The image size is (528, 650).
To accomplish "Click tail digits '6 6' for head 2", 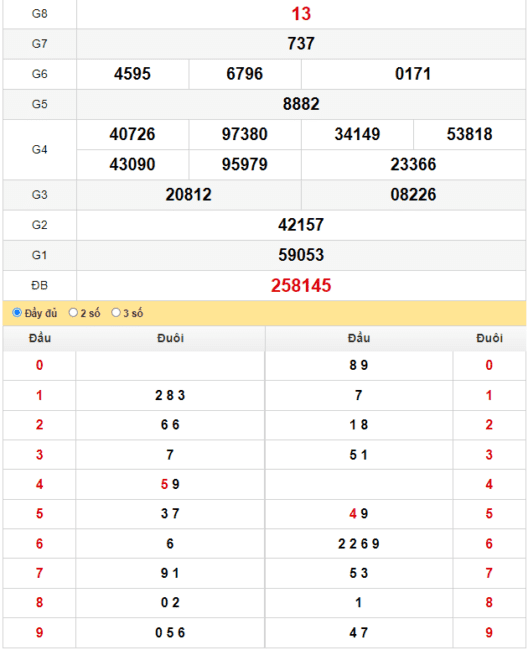I will (x=170, y=425).
